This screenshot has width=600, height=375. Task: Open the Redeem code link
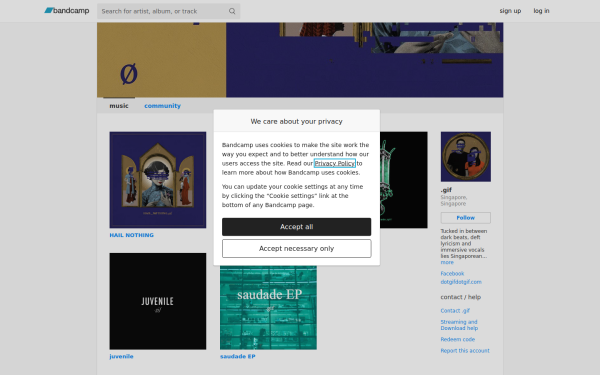click(458, 339)
